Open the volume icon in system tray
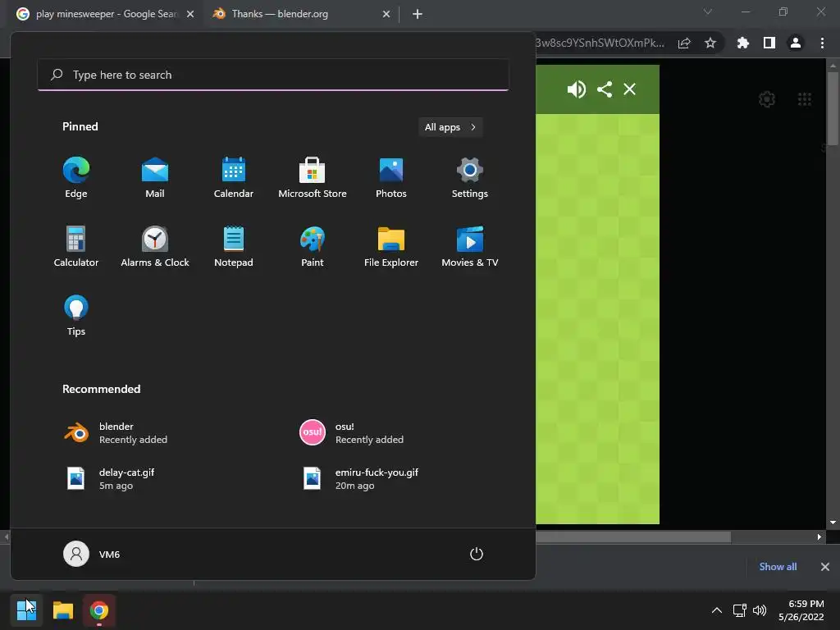 (760, 610)
